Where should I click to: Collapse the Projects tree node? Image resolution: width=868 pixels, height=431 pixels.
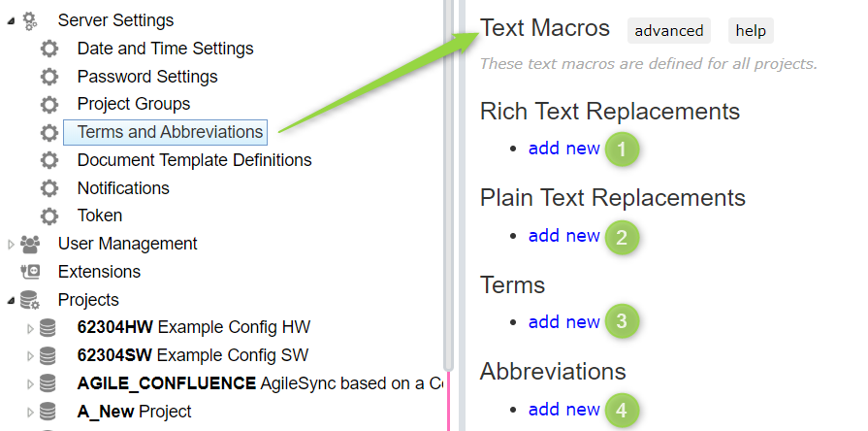(11, 301)
